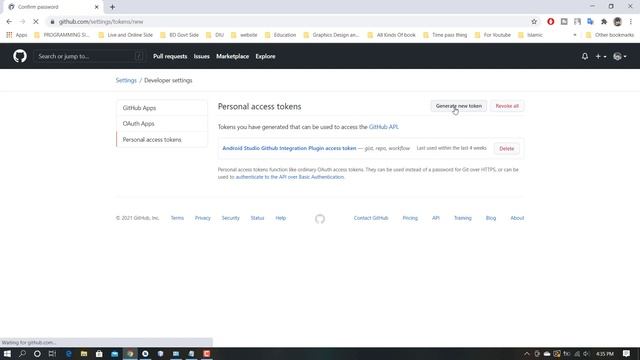640x360 pixels.
Task: Bookmark this page with the star icon
Action: coord(534,22)
